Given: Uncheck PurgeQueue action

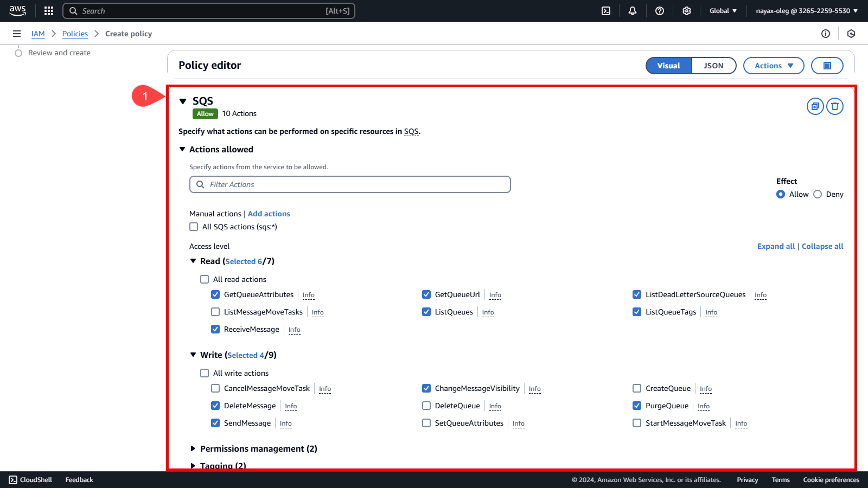Looking at the screenshot, I should coord(637,406).
